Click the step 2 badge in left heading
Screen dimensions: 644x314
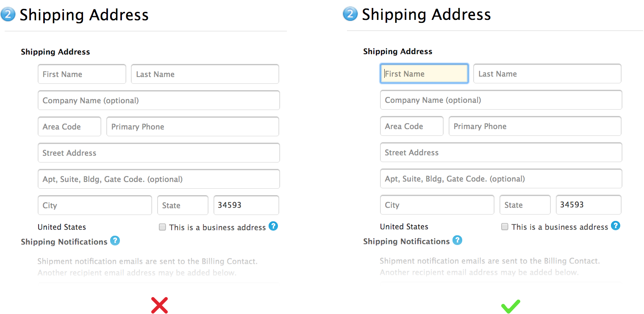point(8,14)
